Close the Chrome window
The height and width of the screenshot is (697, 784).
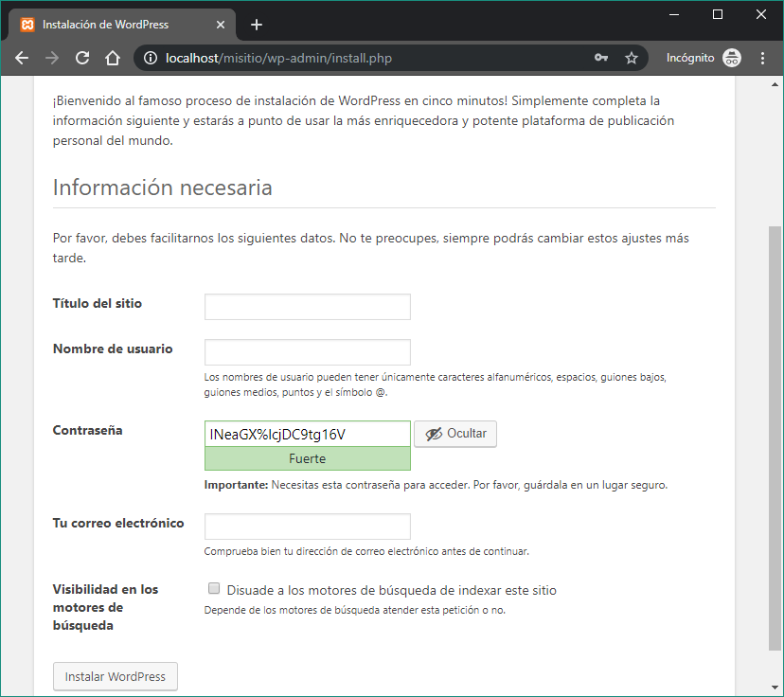click(x=761, y=14)
